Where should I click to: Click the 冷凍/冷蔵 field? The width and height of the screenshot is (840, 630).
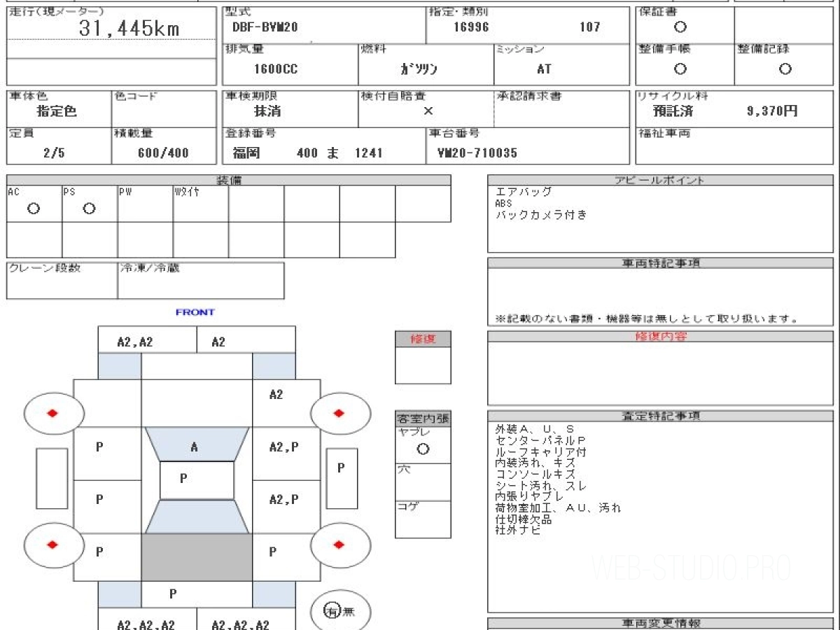[201, 281]
